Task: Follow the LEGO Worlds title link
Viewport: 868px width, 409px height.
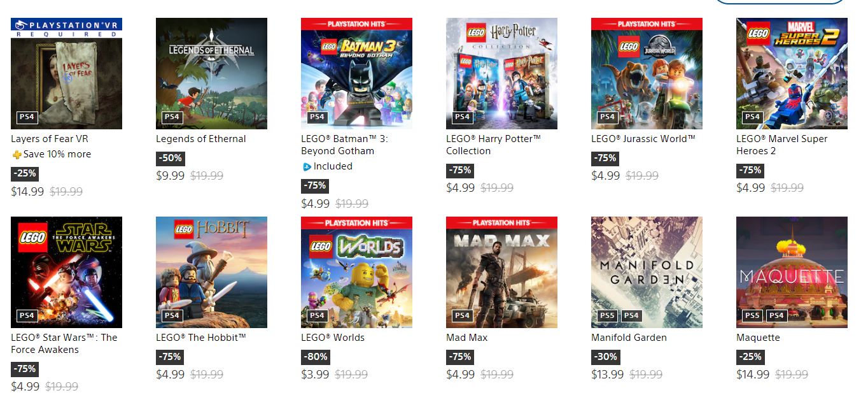Action: point(333,338)
